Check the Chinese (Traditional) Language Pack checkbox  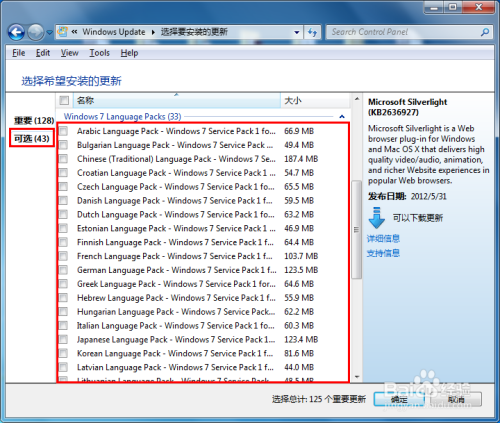(x=63, y=159)
